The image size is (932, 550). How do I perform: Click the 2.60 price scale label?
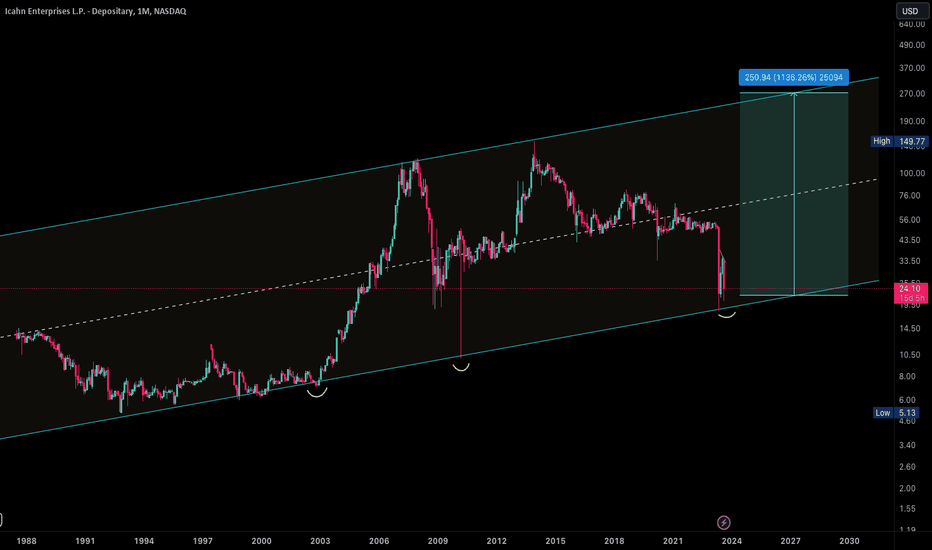(907, 467)
